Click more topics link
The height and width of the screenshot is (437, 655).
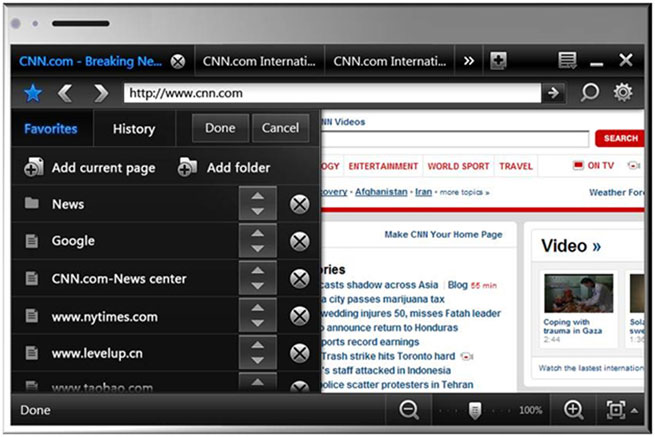465,192
